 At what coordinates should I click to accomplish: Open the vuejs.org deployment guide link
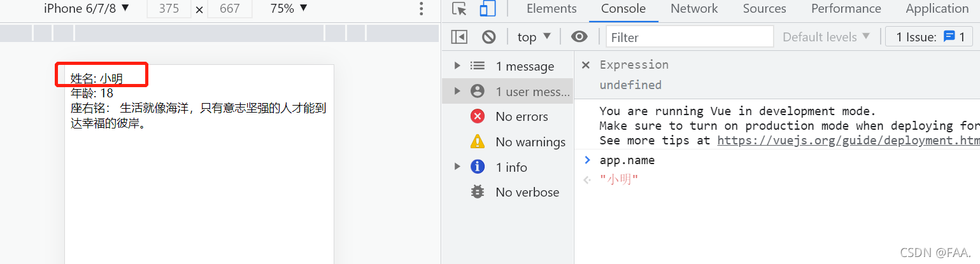(x=848, y=141)
